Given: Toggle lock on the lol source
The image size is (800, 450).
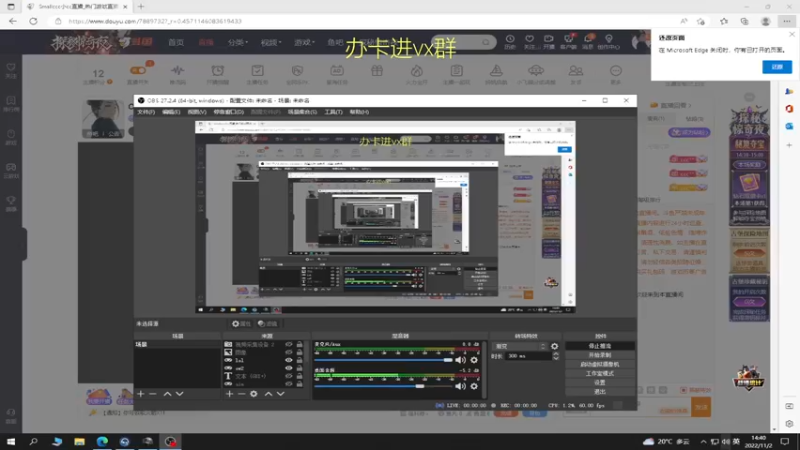Looking at the screenshot, I should [299, 360].
